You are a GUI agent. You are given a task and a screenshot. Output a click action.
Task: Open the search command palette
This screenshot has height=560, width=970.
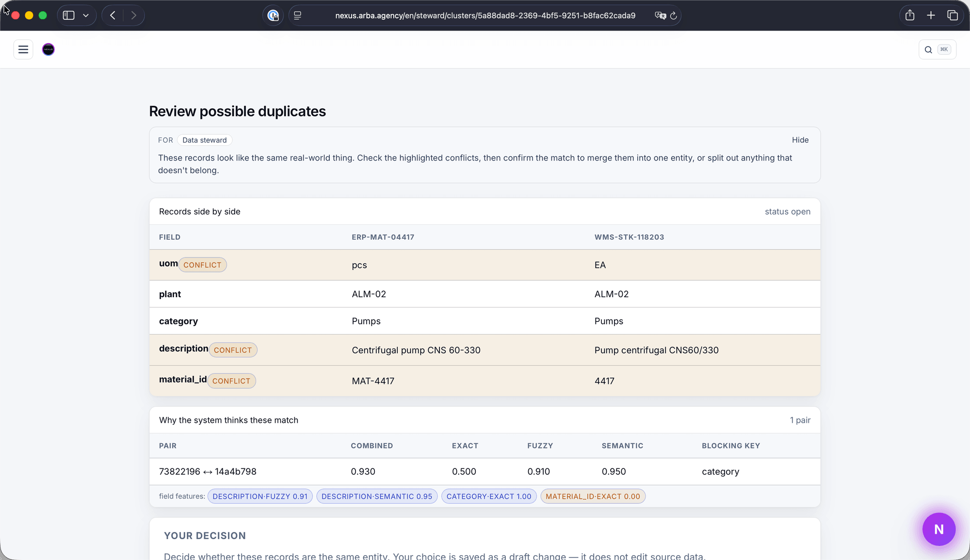point(938,49)
